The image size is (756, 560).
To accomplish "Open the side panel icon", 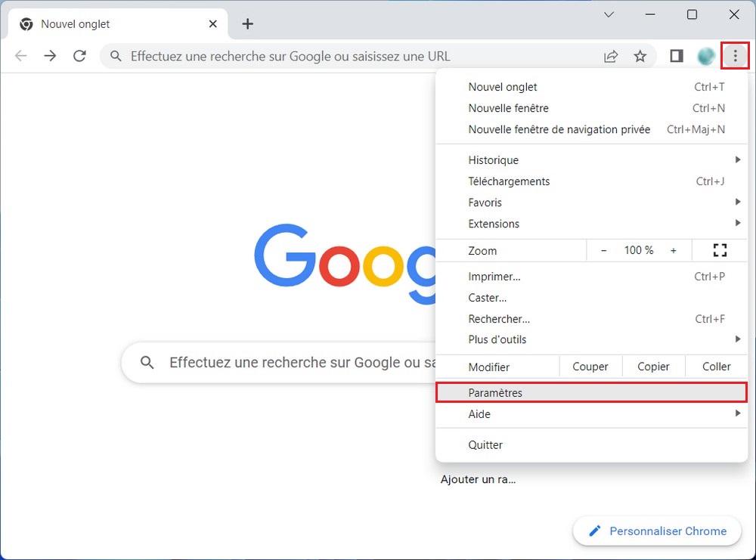I will [x=677, y=56].
